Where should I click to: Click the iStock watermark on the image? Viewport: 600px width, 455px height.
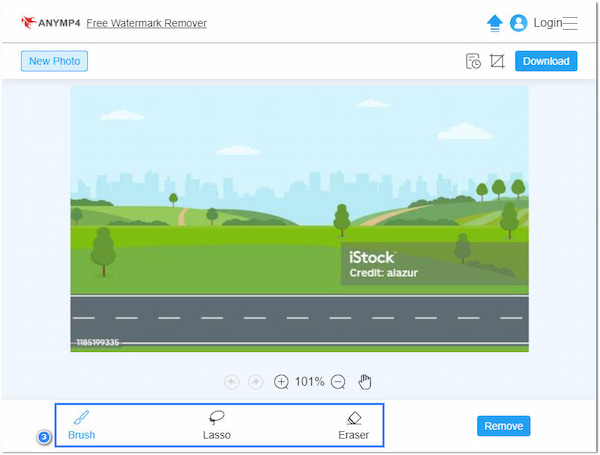pyautogui.click(x=373, y=258)
